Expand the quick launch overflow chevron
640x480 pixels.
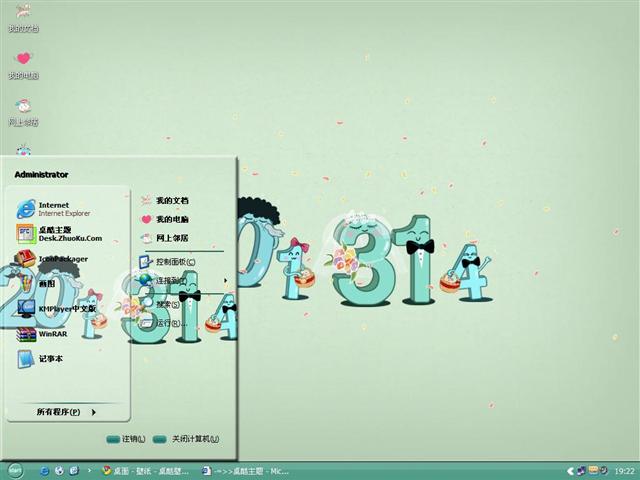click(89, 471)
